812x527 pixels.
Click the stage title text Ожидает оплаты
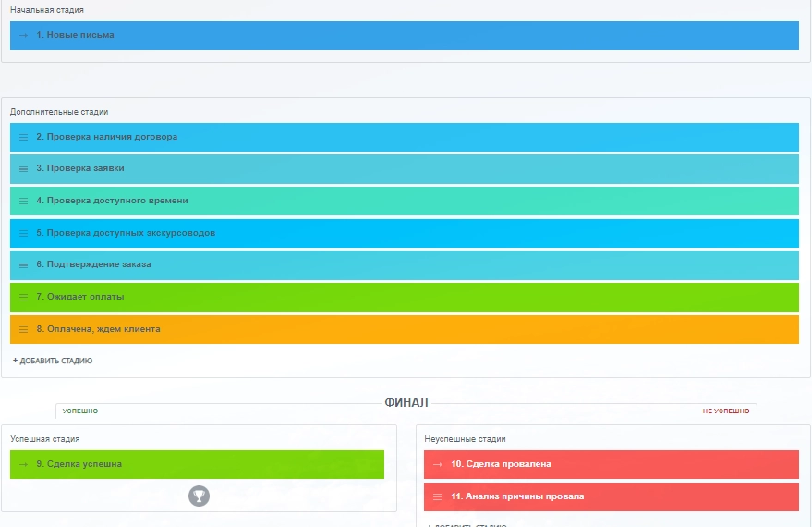(x=80, y=297)
